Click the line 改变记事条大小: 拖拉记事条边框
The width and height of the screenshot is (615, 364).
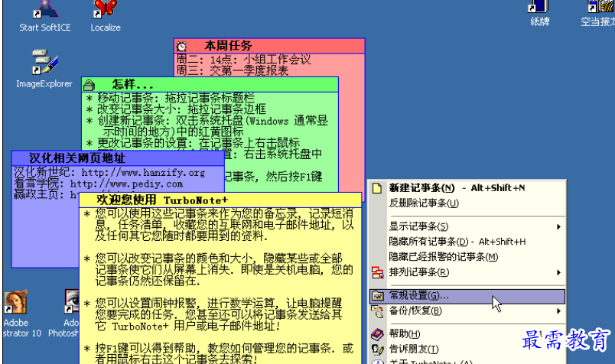click(176, 109)
